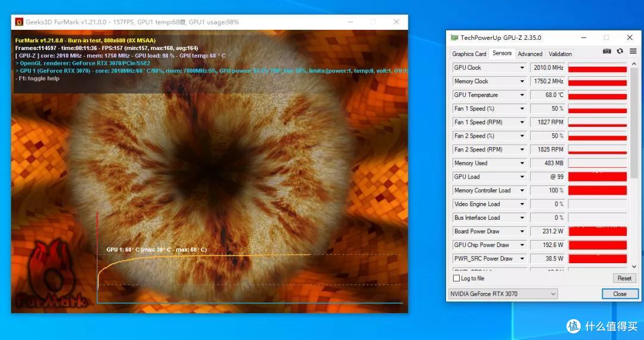Click the GPU 1 temperature graph label
644x340 pixels.
(x=156, y=249)
